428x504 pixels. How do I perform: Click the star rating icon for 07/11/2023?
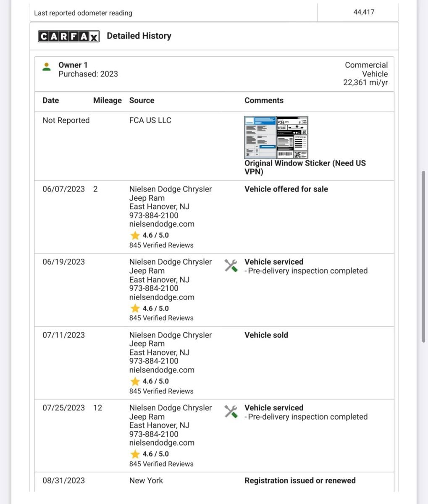[135, 381]
